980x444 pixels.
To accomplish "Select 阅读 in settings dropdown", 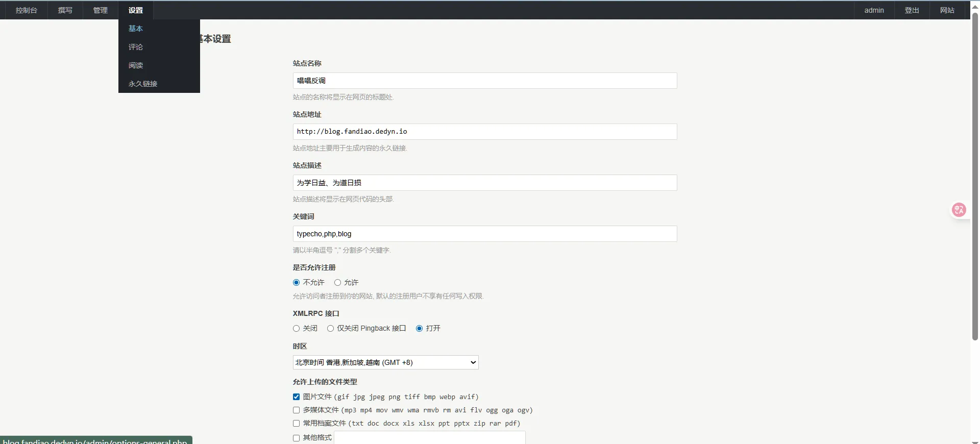I will (159, 65).
